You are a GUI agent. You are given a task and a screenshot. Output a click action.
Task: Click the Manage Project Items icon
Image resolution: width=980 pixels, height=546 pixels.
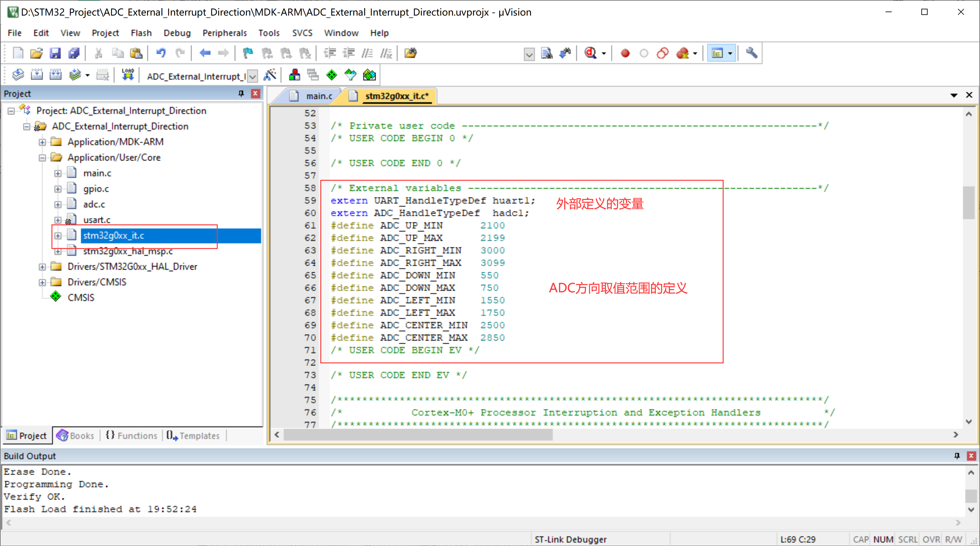coord(294,75)
